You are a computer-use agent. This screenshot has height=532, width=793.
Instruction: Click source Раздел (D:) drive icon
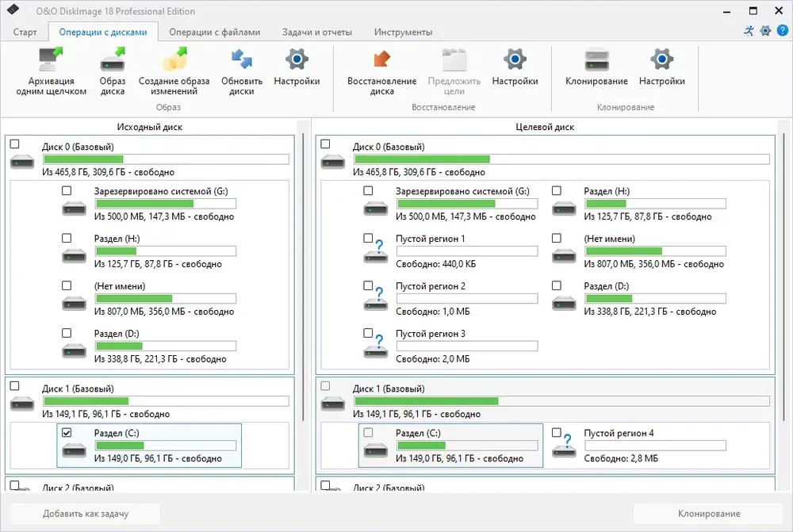coord(74,350)
